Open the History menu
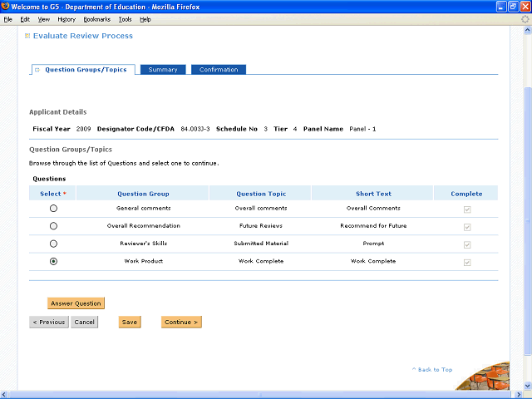The image size is (532, 399). (x=66, y=19)
